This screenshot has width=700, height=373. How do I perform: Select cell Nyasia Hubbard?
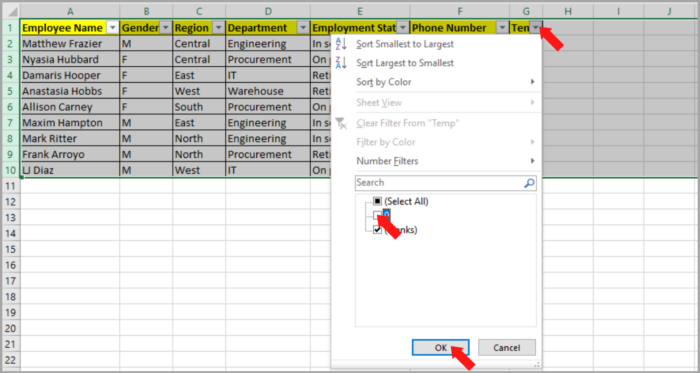70,59
